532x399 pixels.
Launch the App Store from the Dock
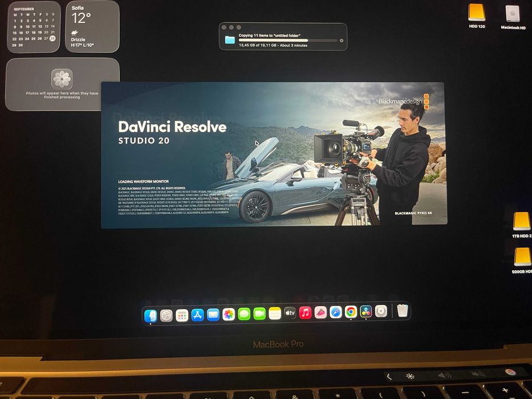197,315
